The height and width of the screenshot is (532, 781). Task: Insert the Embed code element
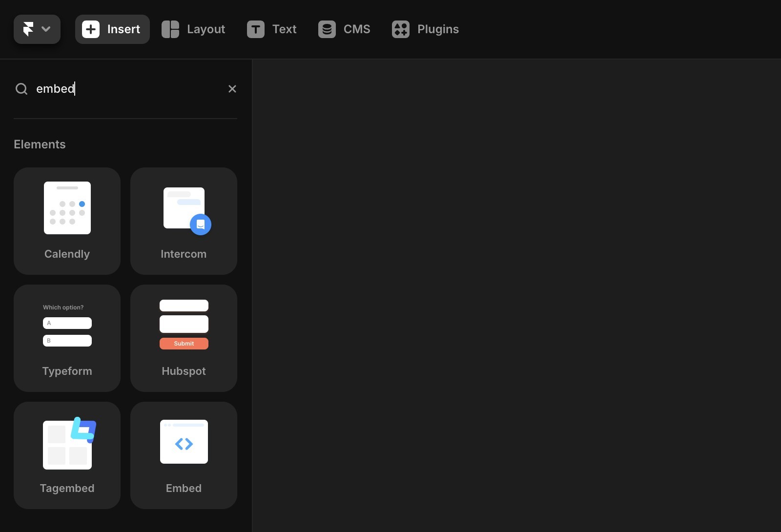184,455
